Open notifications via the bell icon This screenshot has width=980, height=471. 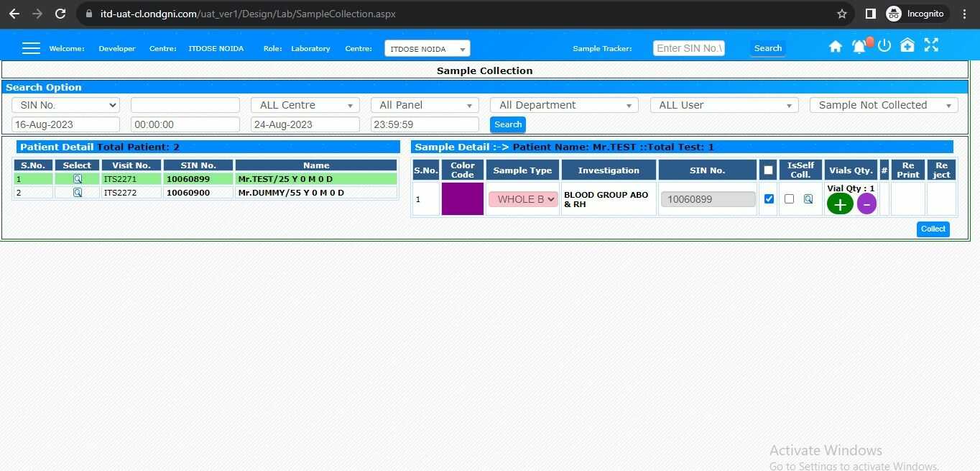859,45
